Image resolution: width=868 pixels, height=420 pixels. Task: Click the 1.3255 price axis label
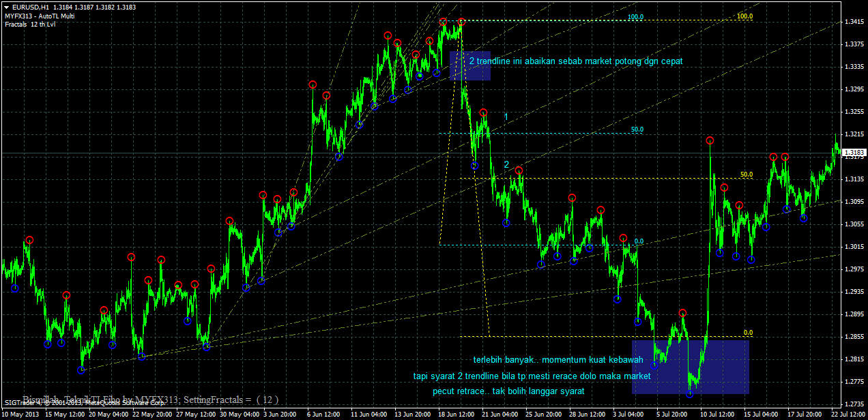(x=855, y=112)
